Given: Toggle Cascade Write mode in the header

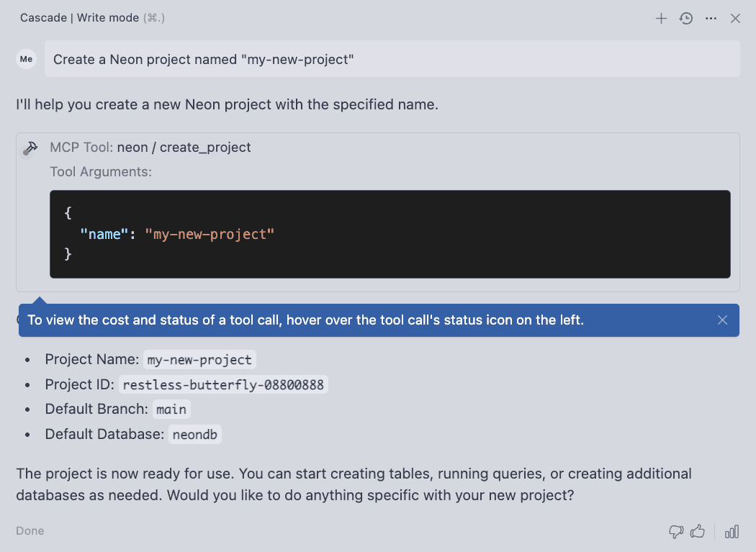Looking at the screenshot, I should tap(108, 18).
